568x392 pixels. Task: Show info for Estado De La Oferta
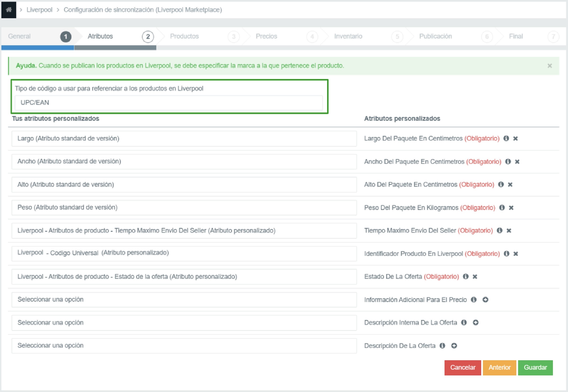pyautogui.click(x=466, y=276)
